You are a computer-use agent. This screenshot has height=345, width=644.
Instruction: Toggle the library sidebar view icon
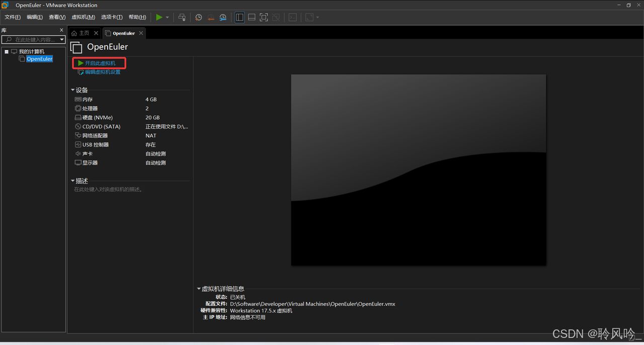tap(239, 17)
